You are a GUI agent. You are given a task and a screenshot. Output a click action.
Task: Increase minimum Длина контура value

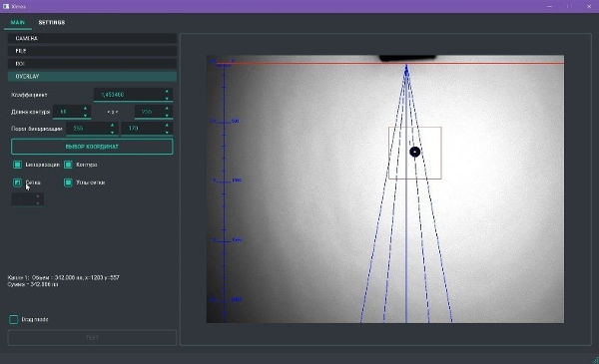[85, 109]
